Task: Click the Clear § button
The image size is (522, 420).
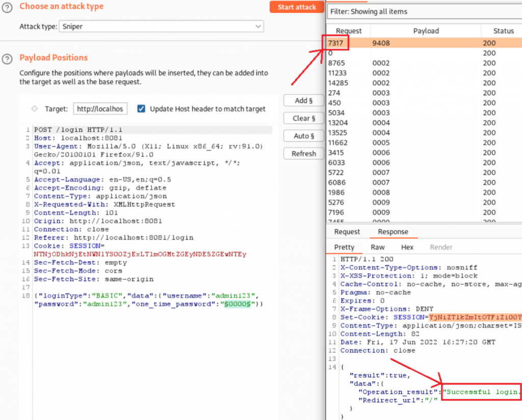Action: click(304, 118)
